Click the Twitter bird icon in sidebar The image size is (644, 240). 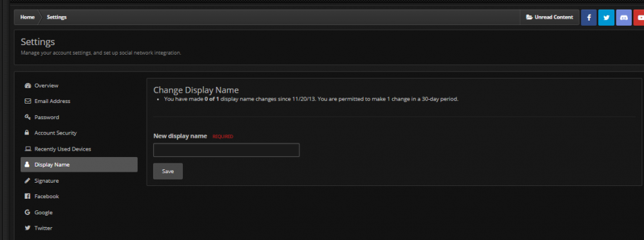(28, 228)
